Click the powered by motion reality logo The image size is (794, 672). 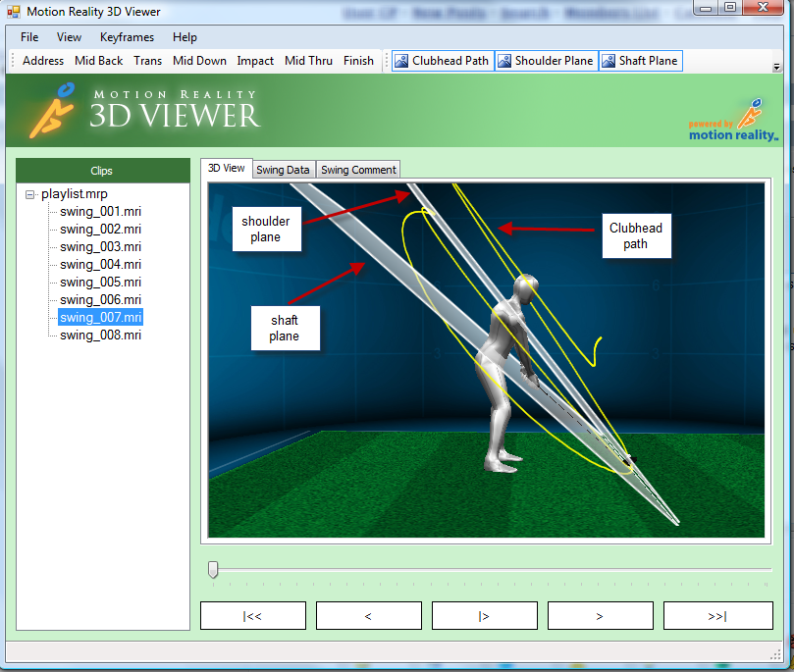tap(733, 121)
